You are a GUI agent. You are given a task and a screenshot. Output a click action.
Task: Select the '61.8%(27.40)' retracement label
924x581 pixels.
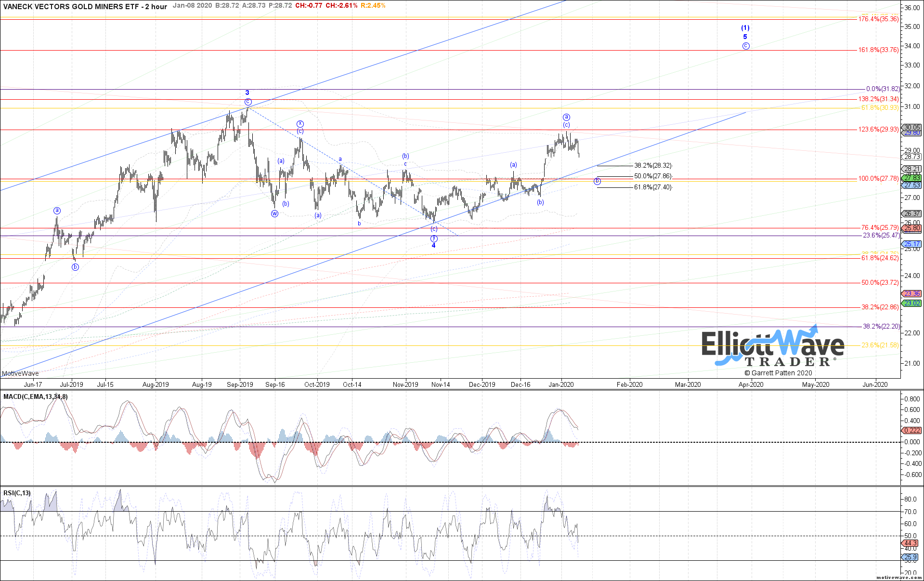pyautogui.click(x=653, y=187)
